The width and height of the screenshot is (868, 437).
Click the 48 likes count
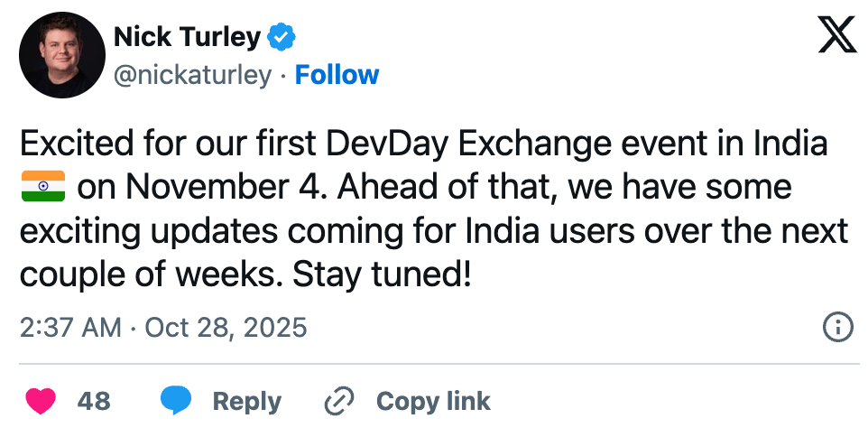(94, 401)
